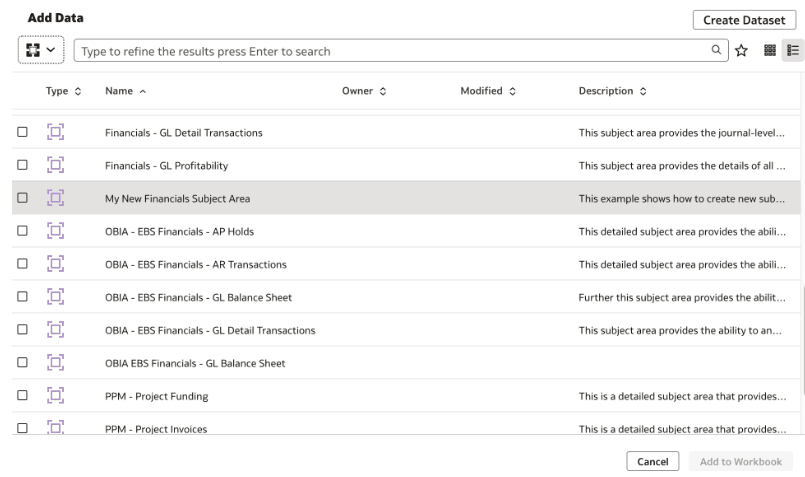Select OBIA - EBS Financials - GL Balance Sheet name

click(x=198, y=297)
